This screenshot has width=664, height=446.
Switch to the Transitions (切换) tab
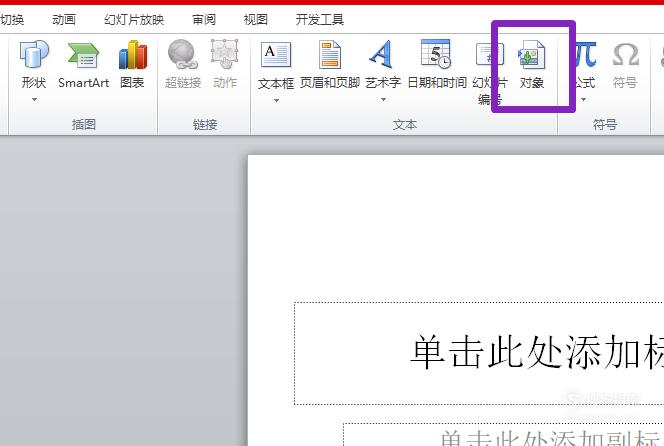[12, 19]
